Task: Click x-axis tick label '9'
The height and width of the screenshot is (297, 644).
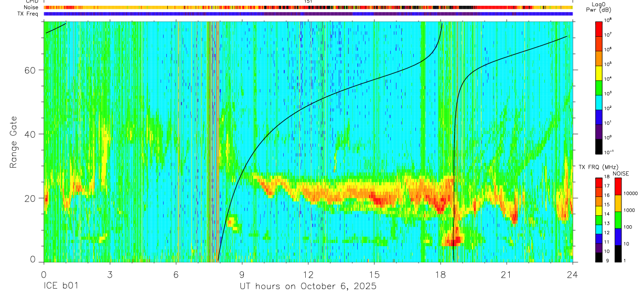Action: coord(242,274)
